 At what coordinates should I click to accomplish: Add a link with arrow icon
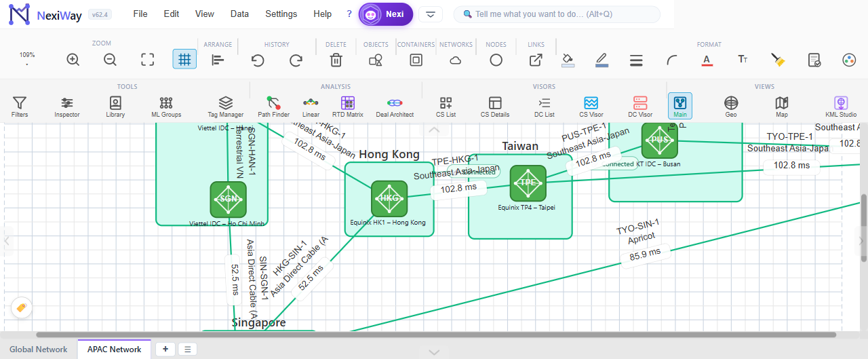[536, 60]
